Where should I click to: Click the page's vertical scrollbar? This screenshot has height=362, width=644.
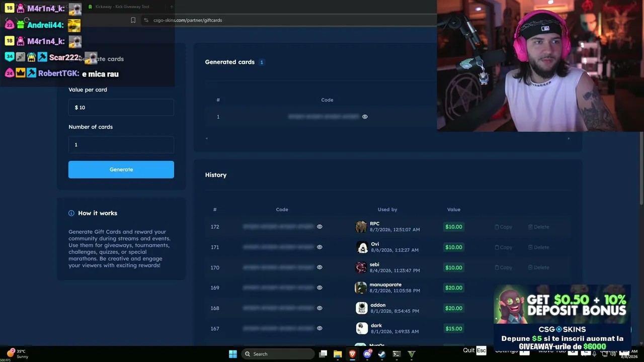coord(641,168)
